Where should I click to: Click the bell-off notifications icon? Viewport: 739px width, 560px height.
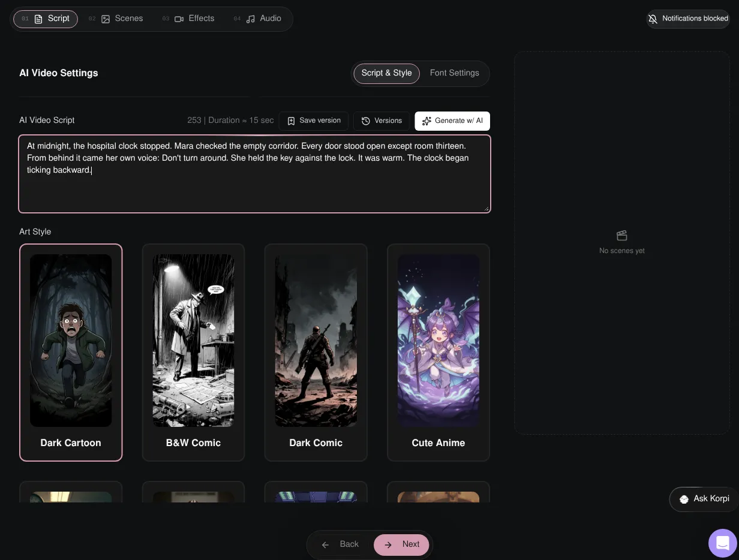click(x=653, y=19)
